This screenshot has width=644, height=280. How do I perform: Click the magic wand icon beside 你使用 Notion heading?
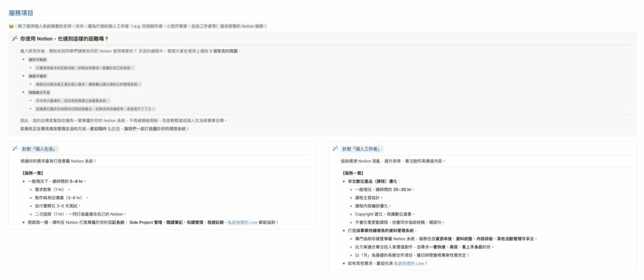(14, 38)
